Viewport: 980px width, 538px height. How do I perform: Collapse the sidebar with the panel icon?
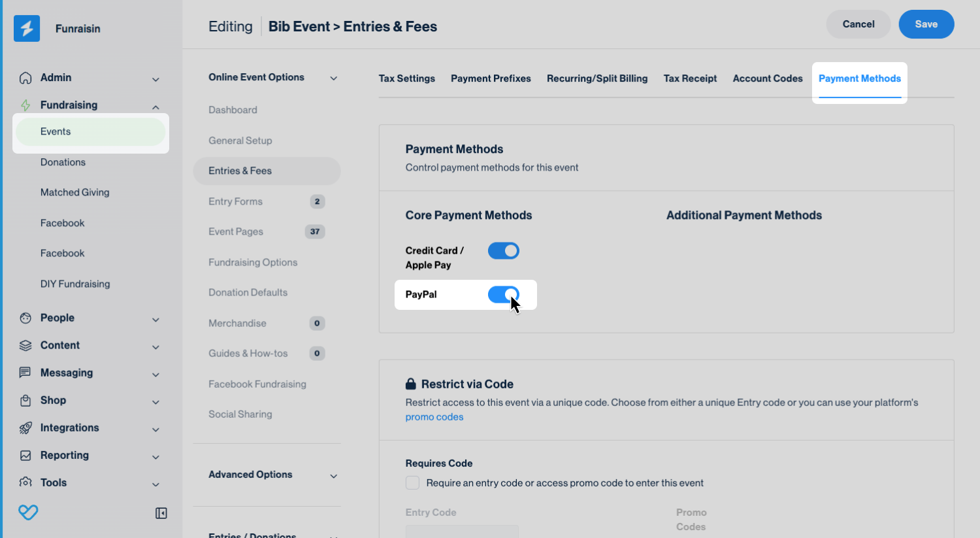[x=161, y=513]
